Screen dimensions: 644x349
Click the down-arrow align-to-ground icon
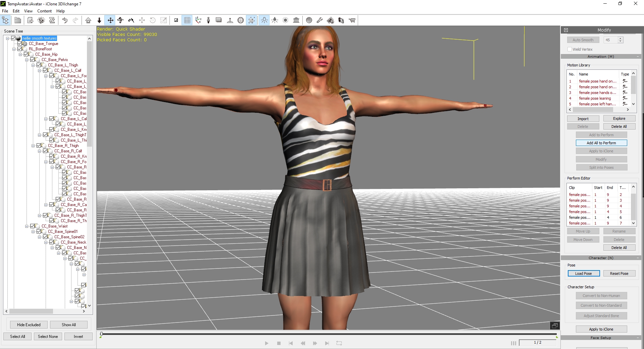point(99,20)
